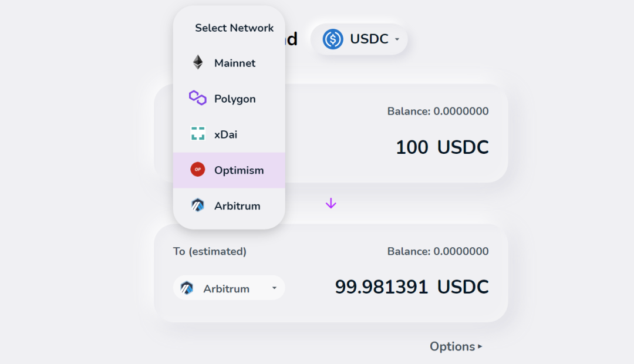Open the Arbitrum destination network dropdown

point(229,288)
